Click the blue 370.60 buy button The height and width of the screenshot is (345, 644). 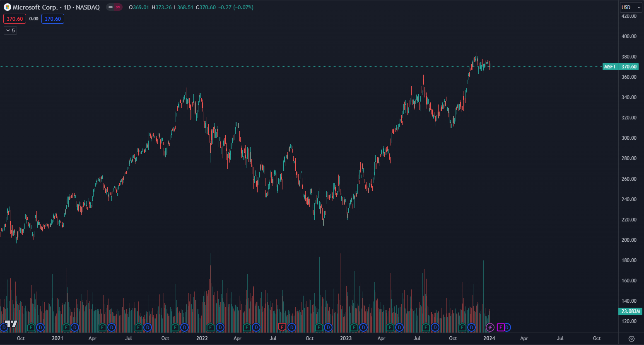click(x=53, y=19)
